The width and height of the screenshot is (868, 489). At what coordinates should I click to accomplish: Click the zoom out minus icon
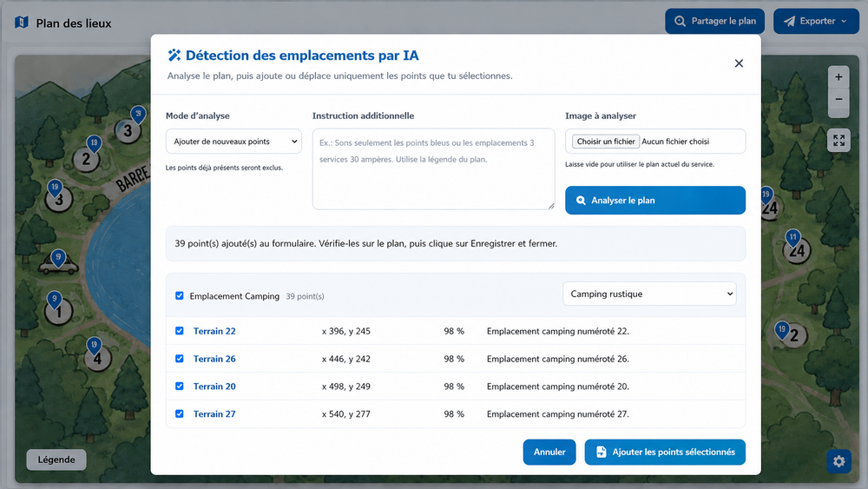click(838, 100)
